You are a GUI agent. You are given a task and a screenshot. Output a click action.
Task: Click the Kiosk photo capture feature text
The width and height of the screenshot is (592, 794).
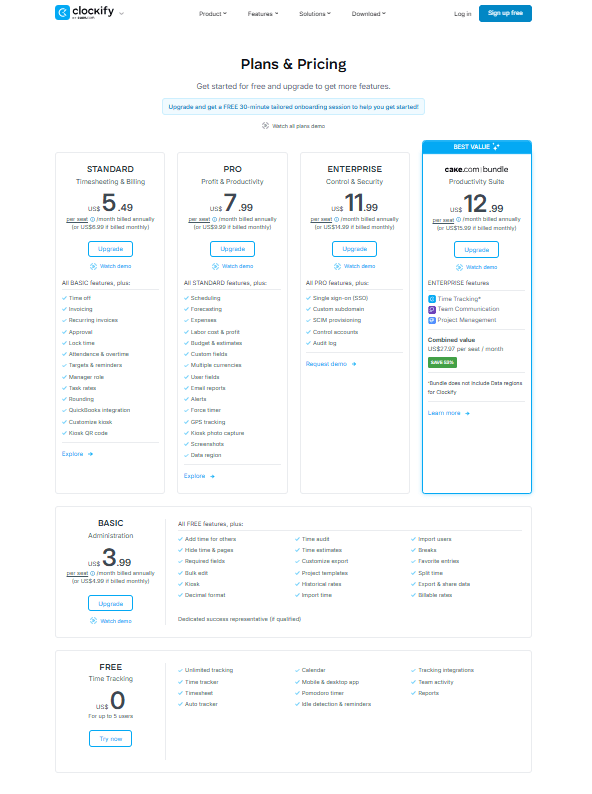tap(217, 433)
